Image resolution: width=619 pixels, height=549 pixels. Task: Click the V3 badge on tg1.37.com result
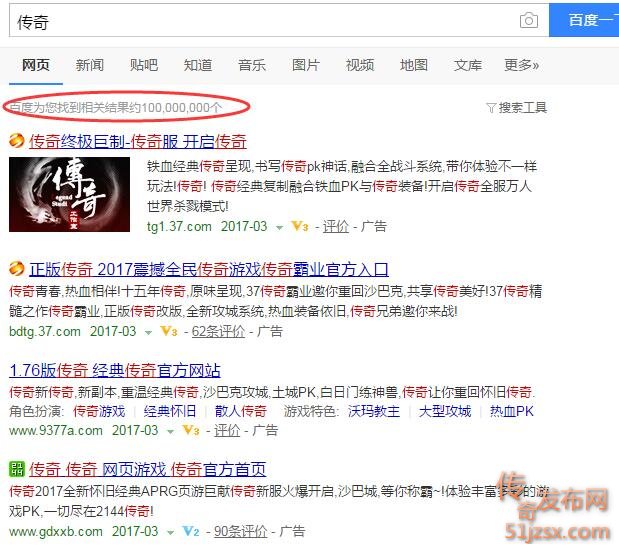[300, 227]
